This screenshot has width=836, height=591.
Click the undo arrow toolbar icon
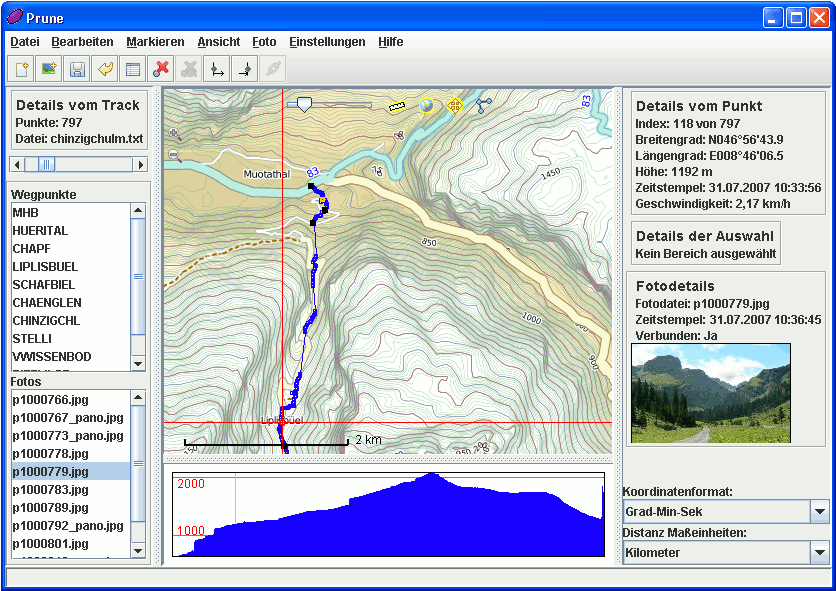click(104, 69)
